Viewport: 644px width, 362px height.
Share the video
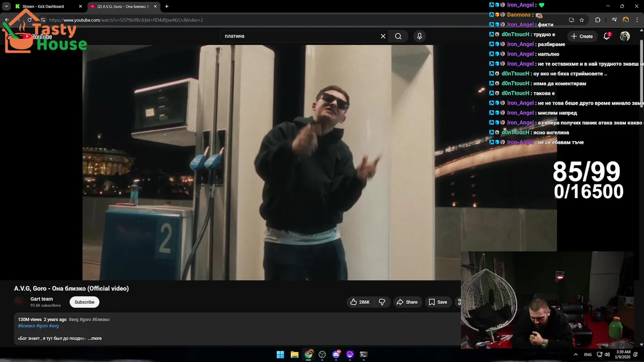tap(407, 302)
